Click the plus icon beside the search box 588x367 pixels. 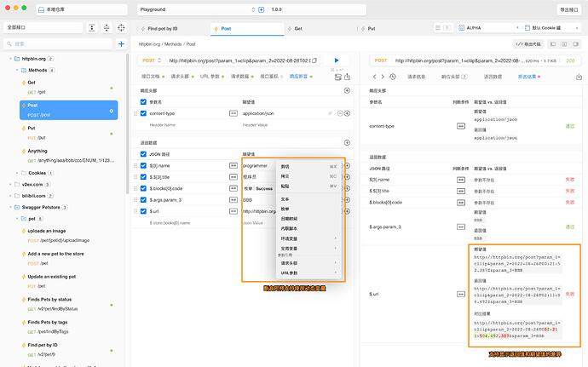(121, 43)
